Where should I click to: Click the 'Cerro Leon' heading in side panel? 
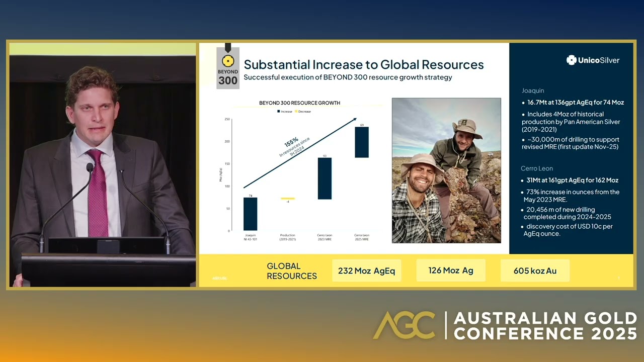[537, 168]
